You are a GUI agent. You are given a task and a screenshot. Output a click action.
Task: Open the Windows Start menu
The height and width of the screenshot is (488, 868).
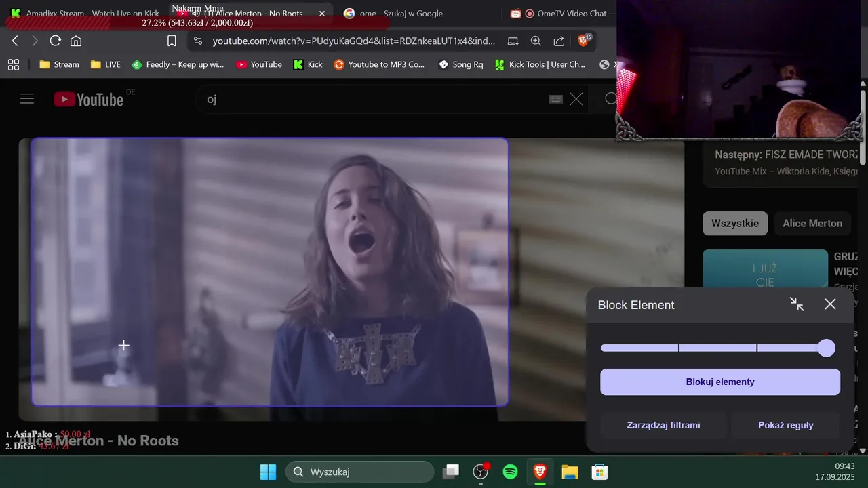[x=268, y=472]
